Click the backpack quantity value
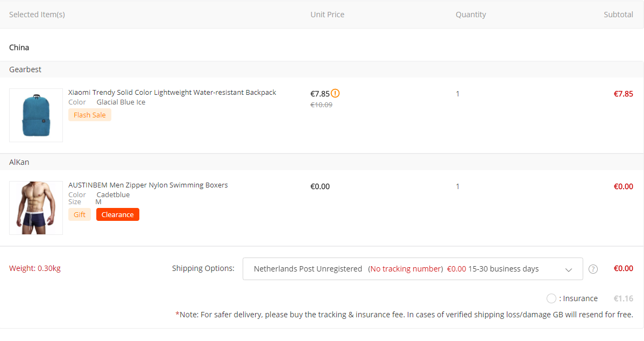Screen dimensions: 644x341 (x=458, y=94)
